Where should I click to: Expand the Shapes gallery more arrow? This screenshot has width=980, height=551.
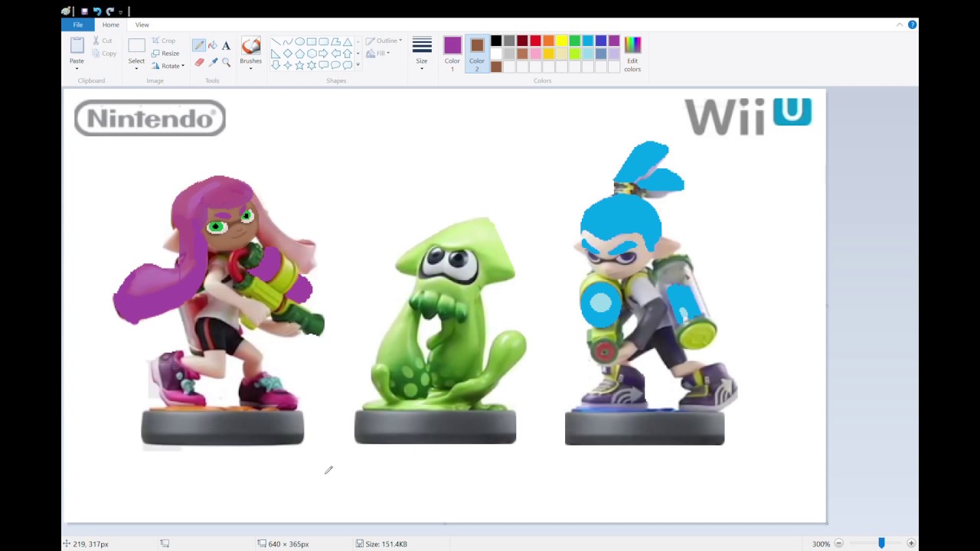tap(358, 65)
